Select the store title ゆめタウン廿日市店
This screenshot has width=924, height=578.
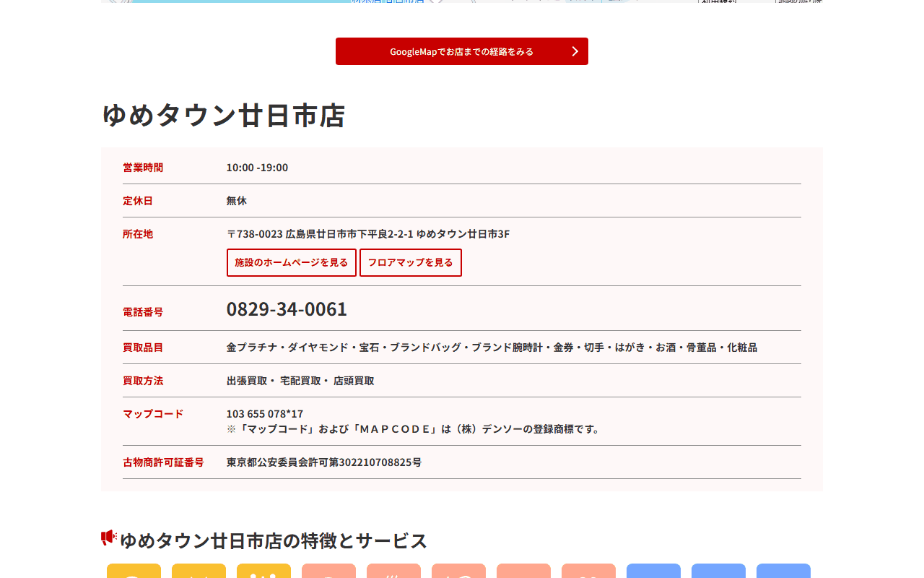(223, 116)
